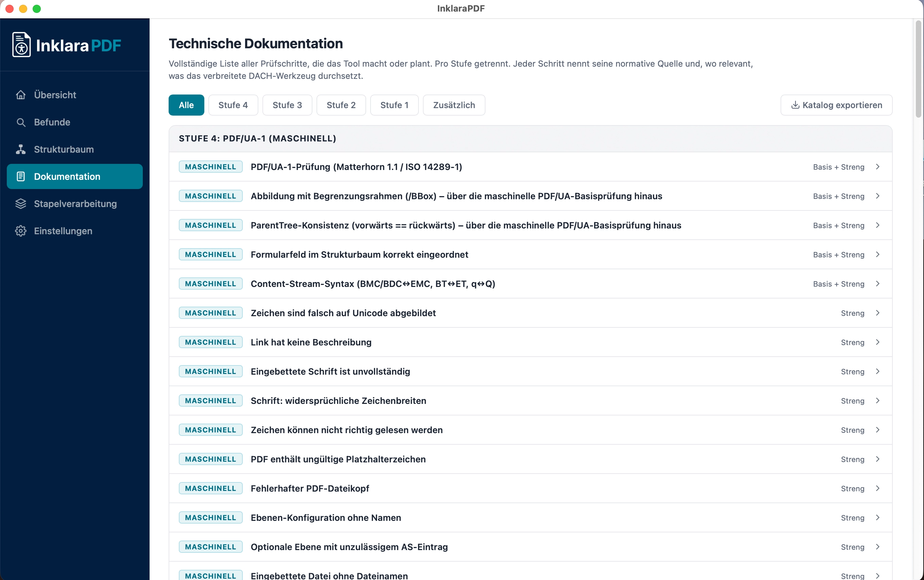Click the Übersicht home icon
This screenshot has width=924, height=580.
pos(21,95)
